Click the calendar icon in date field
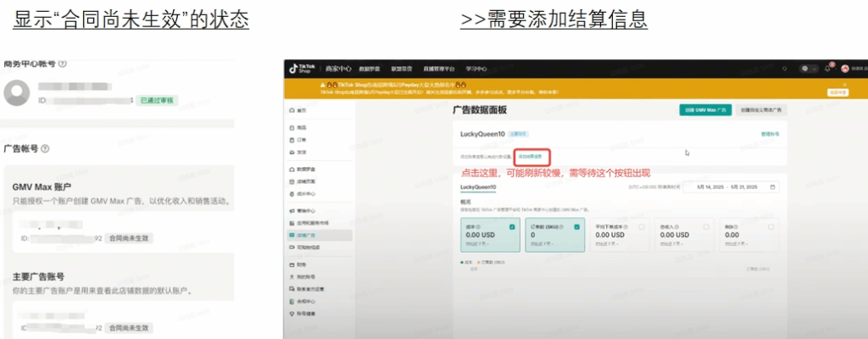868x339 pixels. tap(772, 187)
